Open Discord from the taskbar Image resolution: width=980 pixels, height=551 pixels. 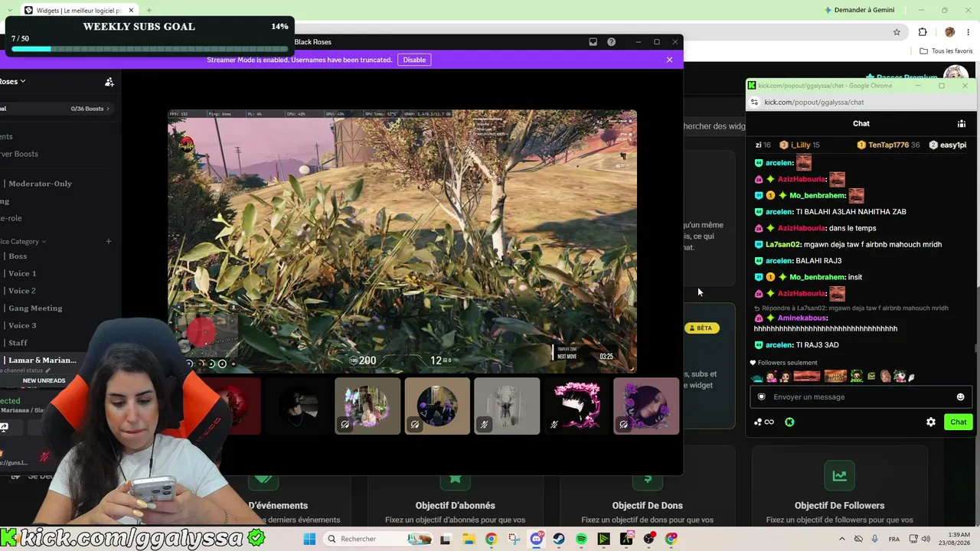(537, 539)
